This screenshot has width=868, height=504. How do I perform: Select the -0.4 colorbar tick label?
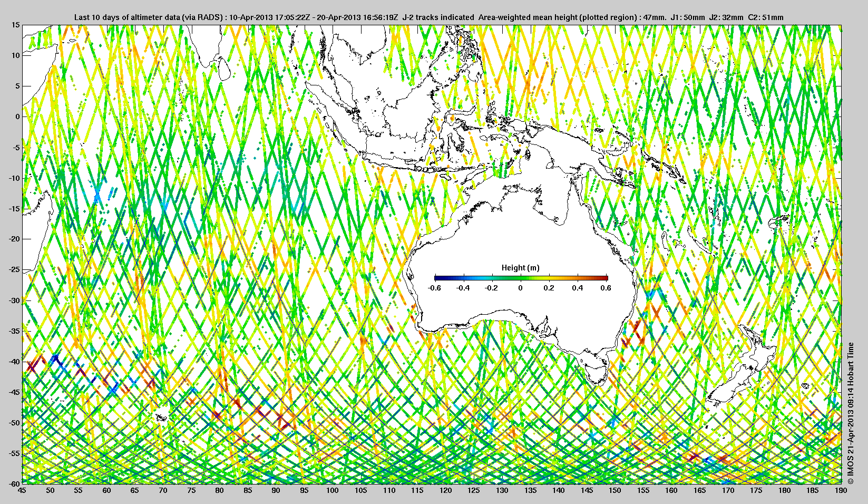463,288
